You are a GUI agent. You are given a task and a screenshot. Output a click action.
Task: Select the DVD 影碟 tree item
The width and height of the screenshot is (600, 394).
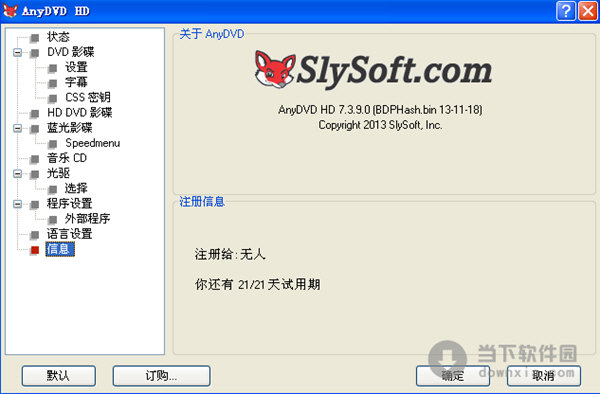[71, 52]
